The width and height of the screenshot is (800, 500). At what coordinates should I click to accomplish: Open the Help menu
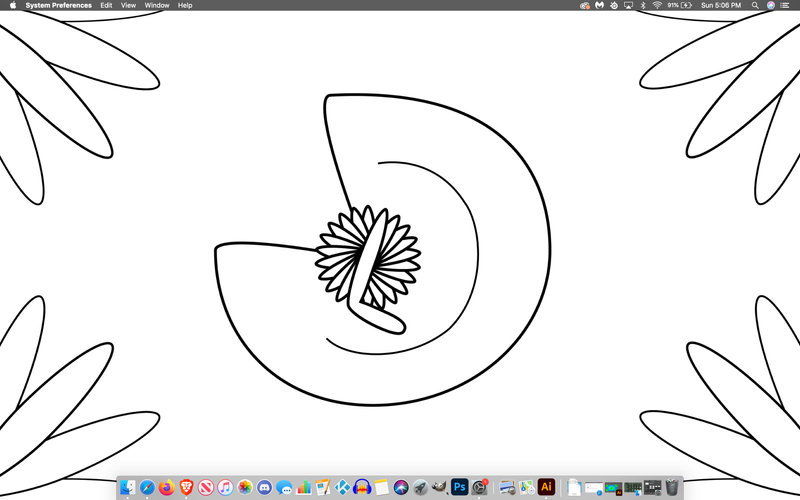[185, 5]
